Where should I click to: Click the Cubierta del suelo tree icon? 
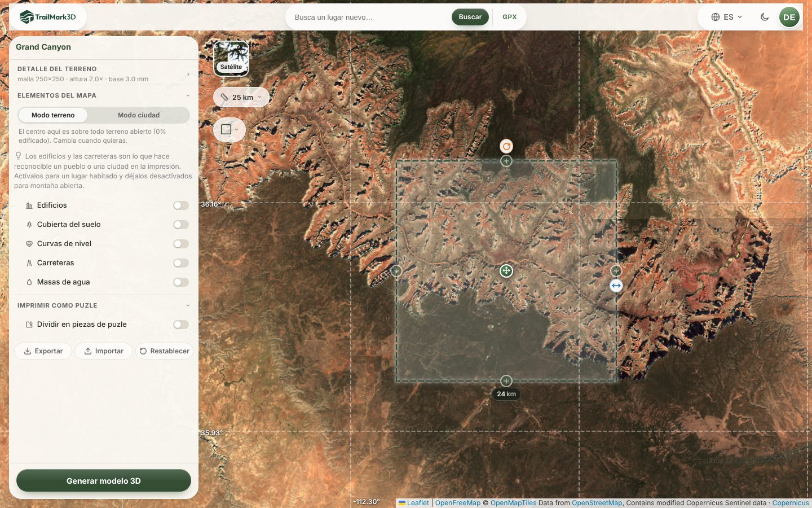[x=29, y=225]
